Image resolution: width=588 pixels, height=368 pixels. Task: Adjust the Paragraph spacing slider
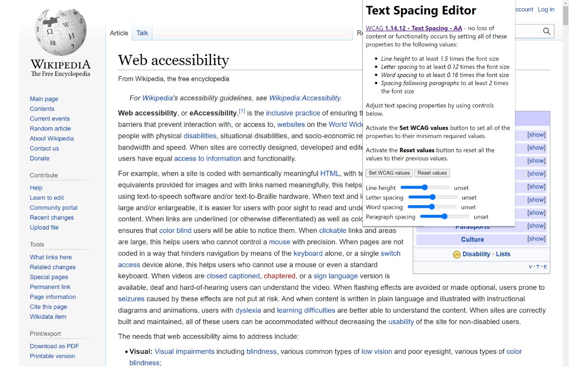(444, 217)
